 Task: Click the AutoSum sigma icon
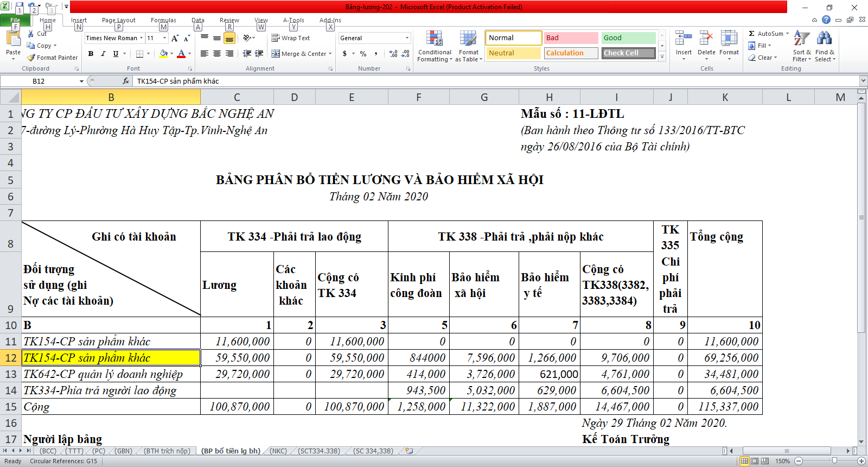point(752,34)
